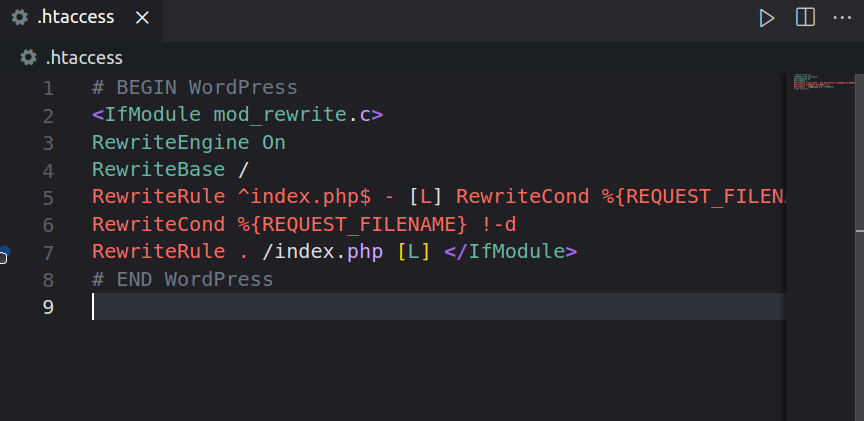Viewport: 864px width, 421px height.
Task: Click the minimap code preview
Action: (x=824, y=82)
